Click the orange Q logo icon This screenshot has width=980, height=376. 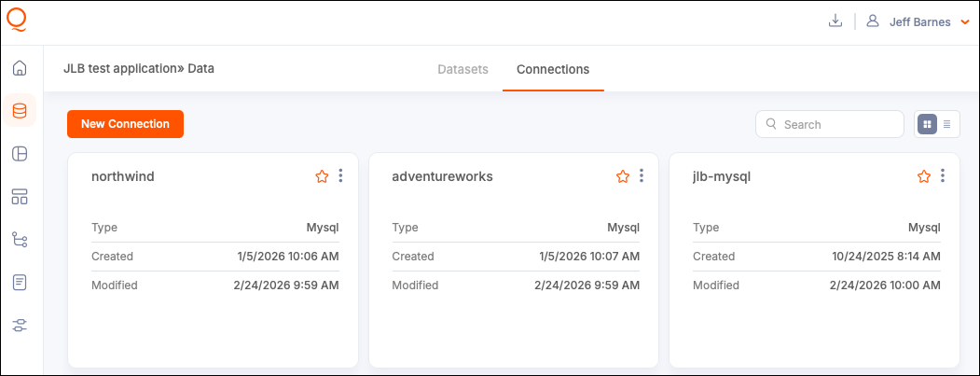tap(17, 21)
